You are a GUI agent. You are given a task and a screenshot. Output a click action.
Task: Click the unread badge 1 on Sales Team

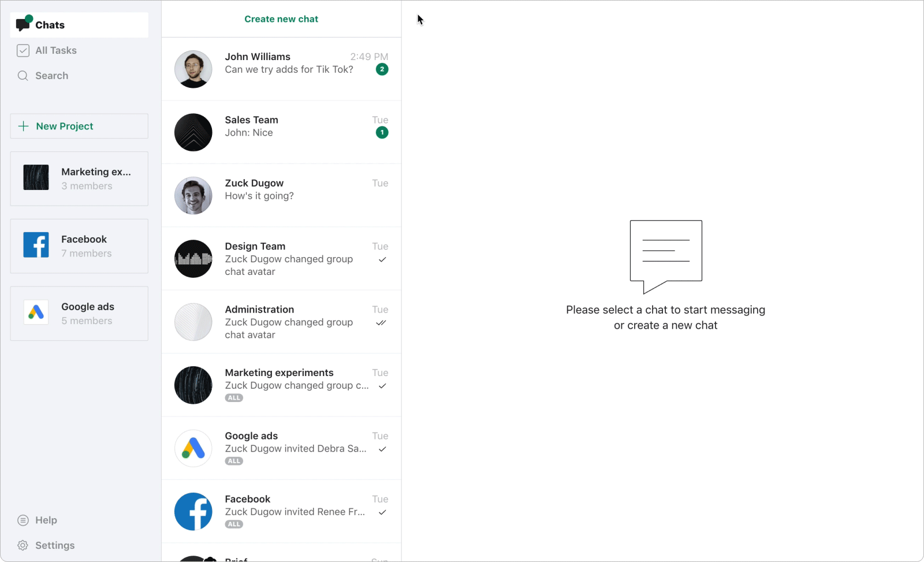pyautogui.click(x=382, y=132)
